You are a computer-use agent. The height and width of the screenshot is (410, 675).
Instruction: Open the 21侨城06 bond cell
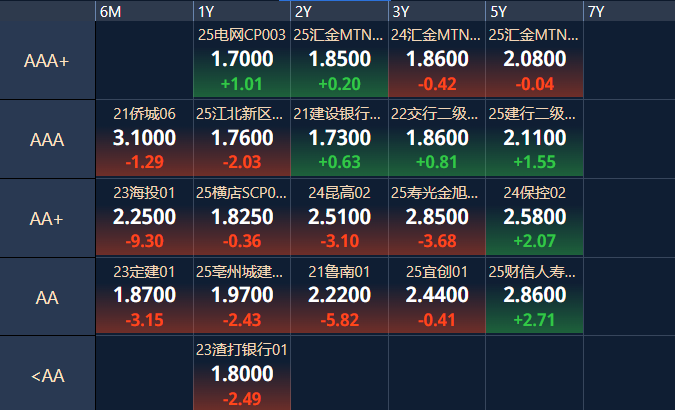click(x=144, y=139)
